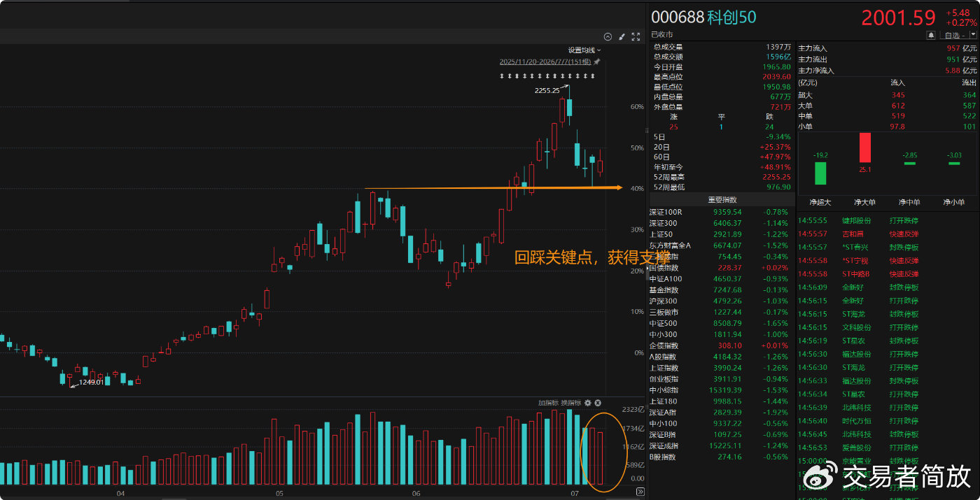Click the 净小单 net flow bar label
The width and height of the screenshot is (980, 500).
pos(954,202)
